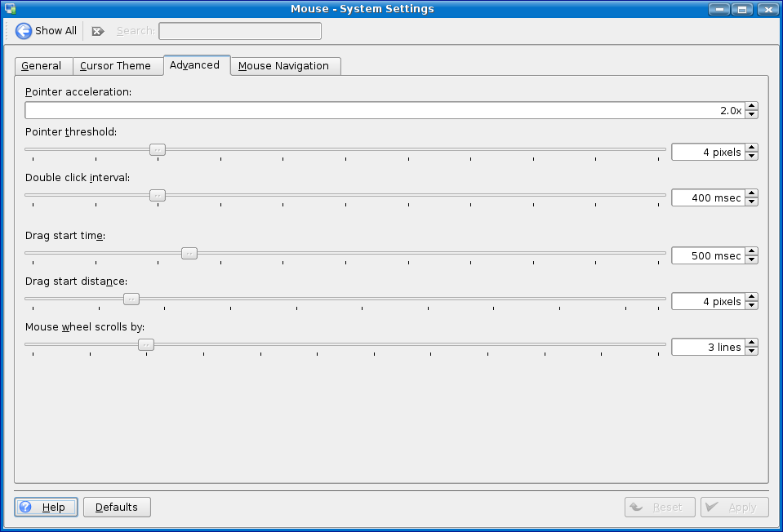The height and width of the screenshot is (532, 783).
Task: Click the Pointer threshold slider handle
Action: [158, 149]
